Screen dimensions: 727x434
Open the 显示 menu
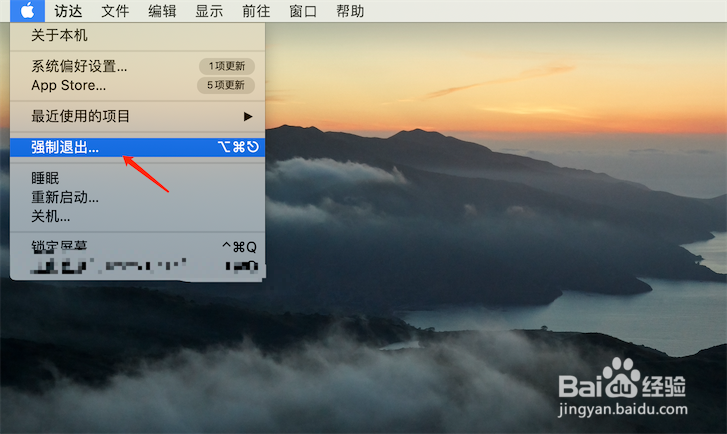(x=209, y=11)
